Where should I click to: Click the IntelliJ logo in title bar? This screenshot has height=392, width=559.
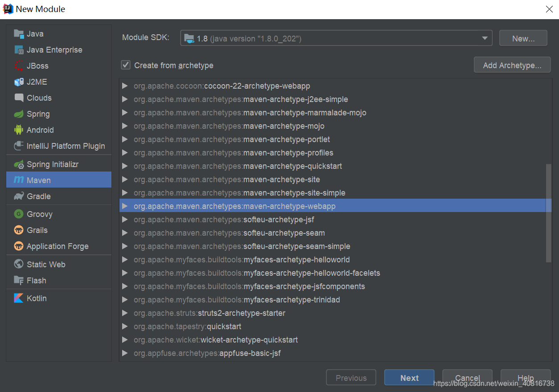coord(8,9)
